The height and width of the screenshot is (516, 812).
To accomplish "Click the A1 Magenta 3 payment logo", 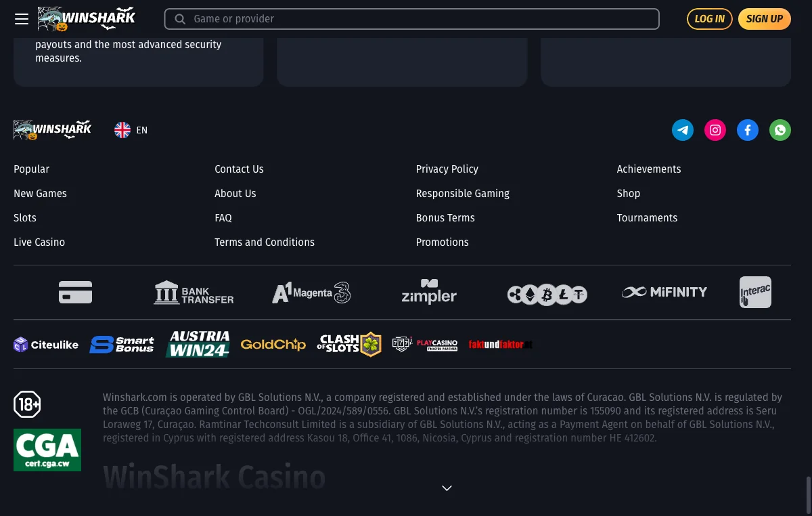I will 311,293.
